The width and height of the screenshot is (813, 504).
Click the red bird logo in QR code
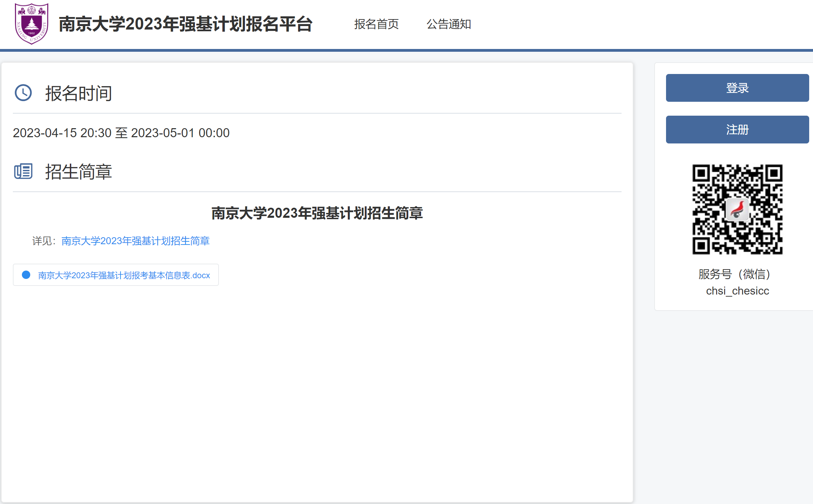tap(737, 209)
